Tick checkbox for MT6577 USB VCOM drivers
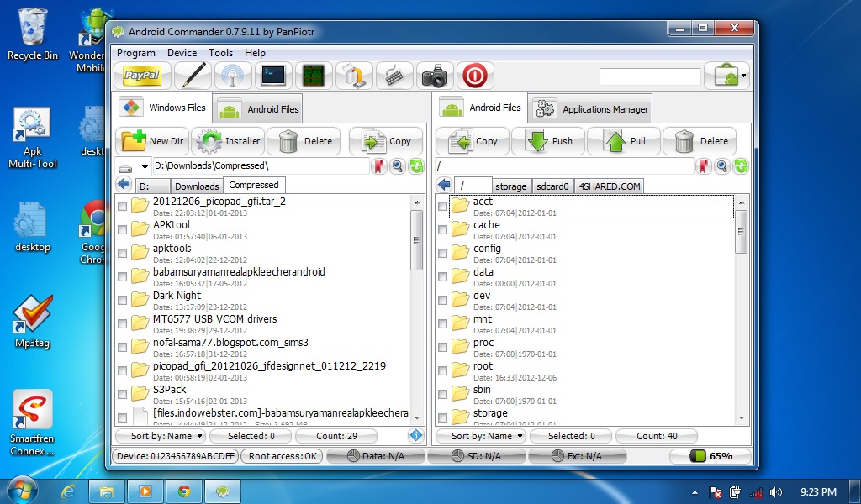 pyautogui.click(x=123, y=323)
